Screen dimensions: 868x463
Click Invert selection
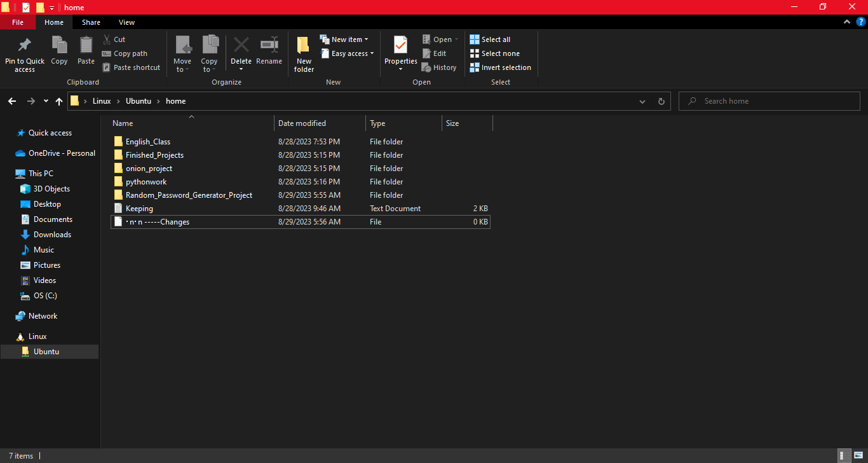(500, 67)
